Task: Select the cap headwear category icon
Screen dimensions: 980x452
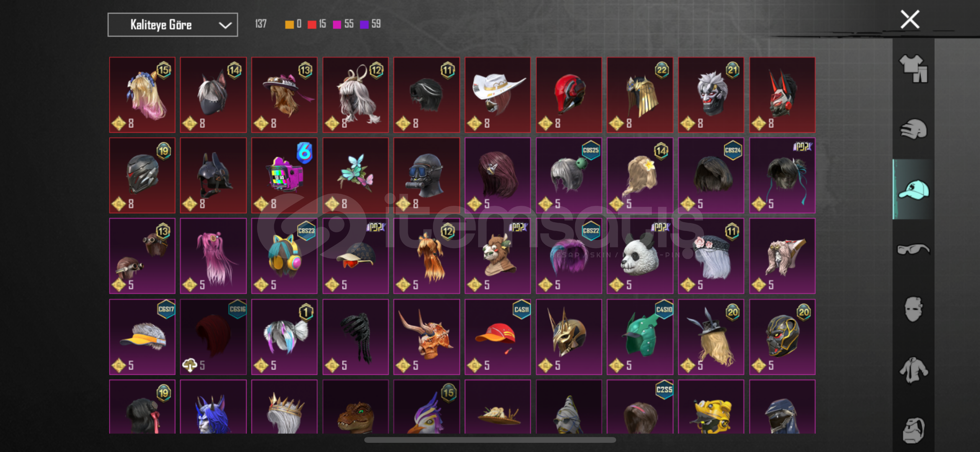Action: pyautogui.click(x=913, y=190)
